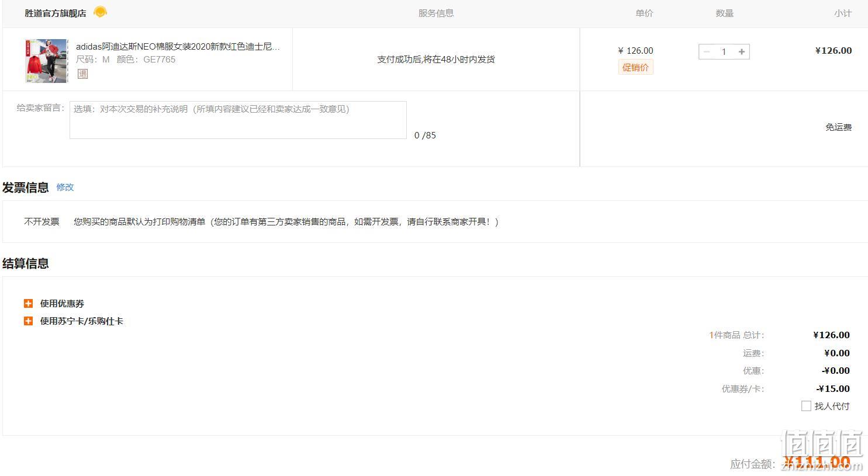Increase quantity with the plus button
The height and width of the screenshot is (476, 868).
pyautogui.click(x=742, y=51)
